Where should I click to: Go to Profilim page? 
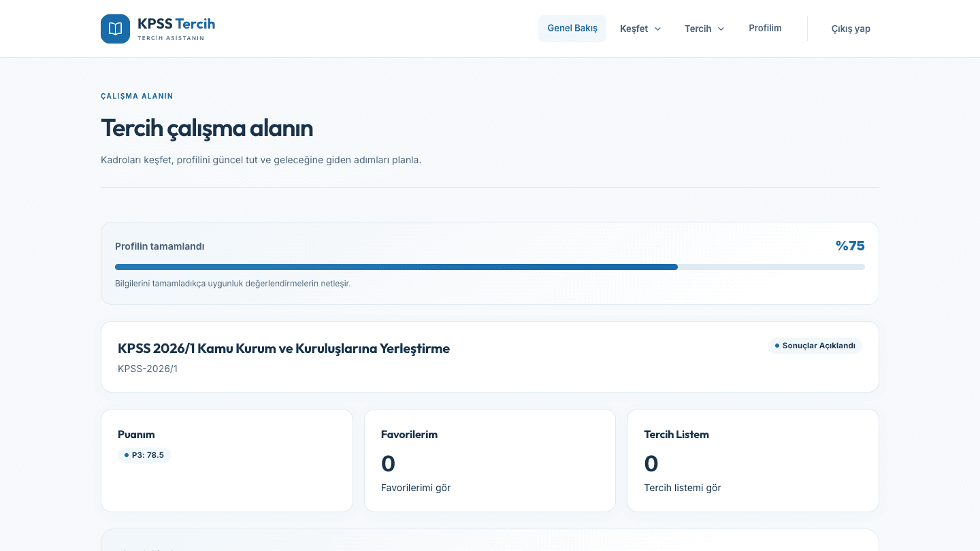click(765, 29)
